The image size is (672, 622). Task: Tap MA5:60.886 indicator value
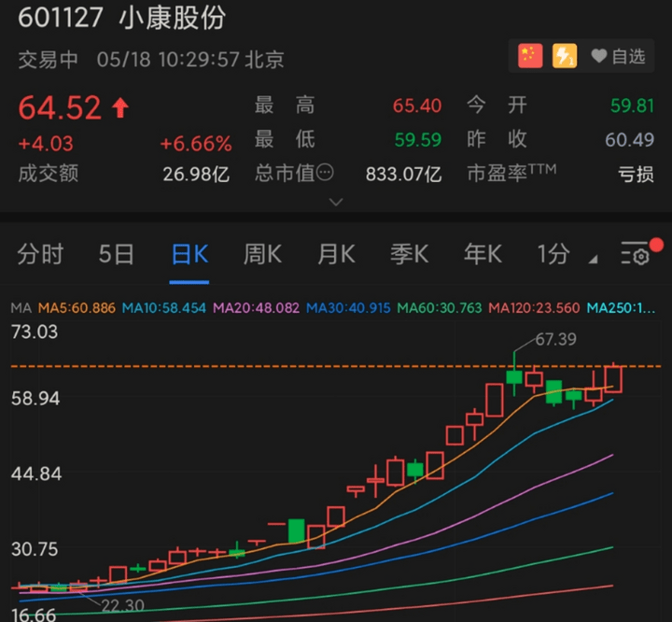click(x=77, y=307)
